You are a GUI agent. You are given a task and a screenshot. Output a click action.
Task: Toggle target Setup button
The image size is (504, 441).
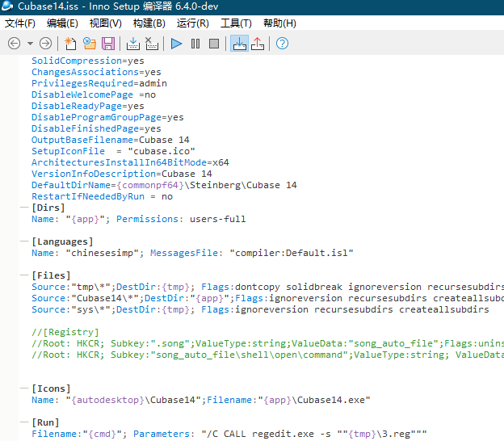click(239, 44)
